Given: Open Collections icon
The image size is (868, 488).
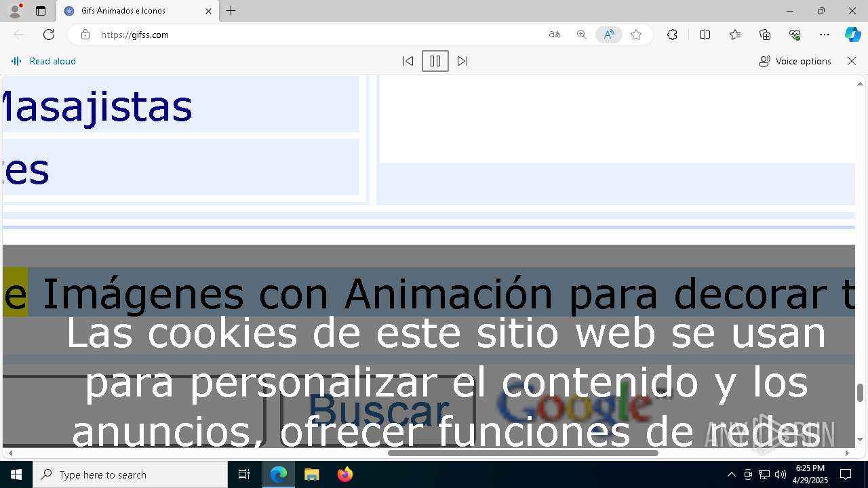Looking at the screenshot, I should pyautogui.click(x=765, y=35).
